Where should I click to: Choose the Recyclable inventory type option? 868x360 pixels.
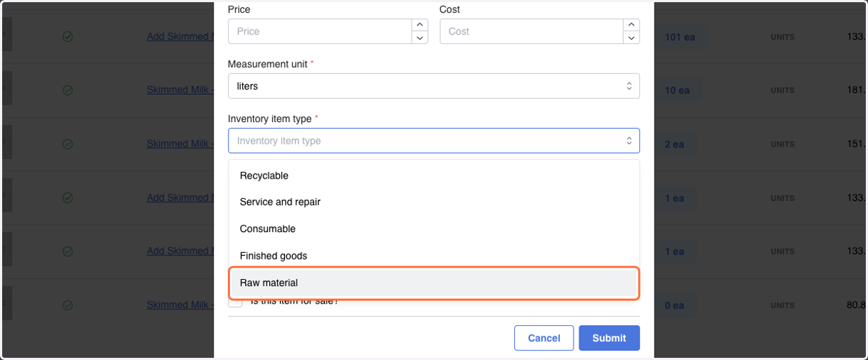(x=433, y=176)
